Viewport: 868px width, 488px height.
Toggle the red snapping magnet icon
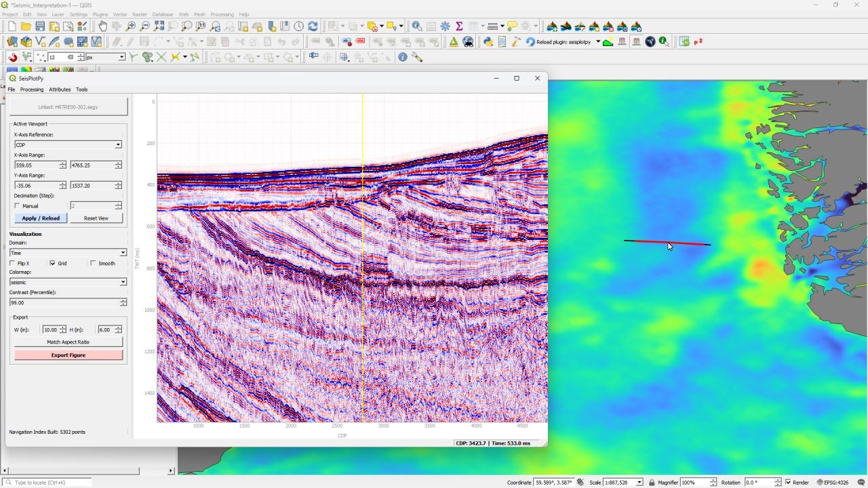[13, 58]
